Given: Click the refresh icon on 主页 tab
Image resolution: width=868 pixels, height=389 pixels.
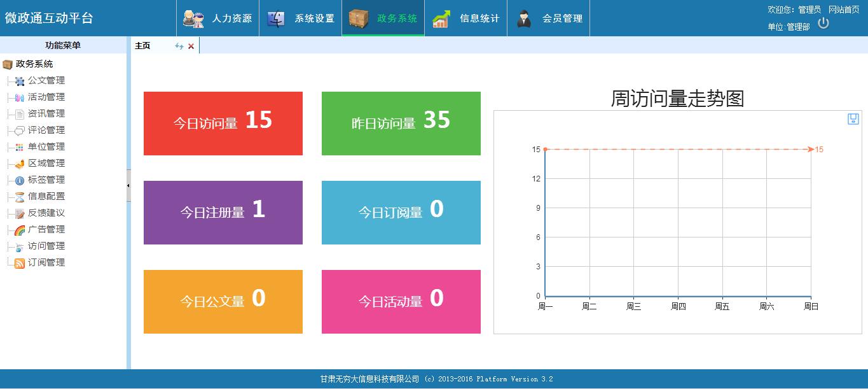Looking at the screenshot, I should click(179, 46).
